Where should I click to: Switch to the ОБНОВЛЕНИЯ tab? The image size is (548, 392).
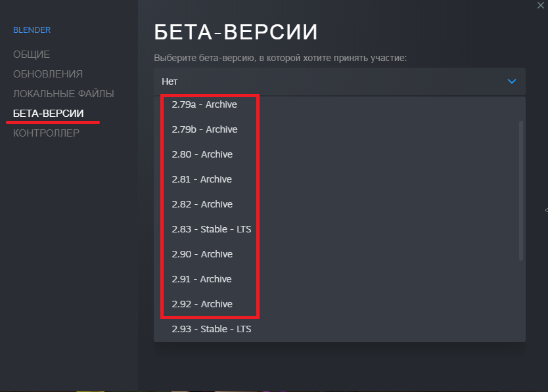pos(48,74)
